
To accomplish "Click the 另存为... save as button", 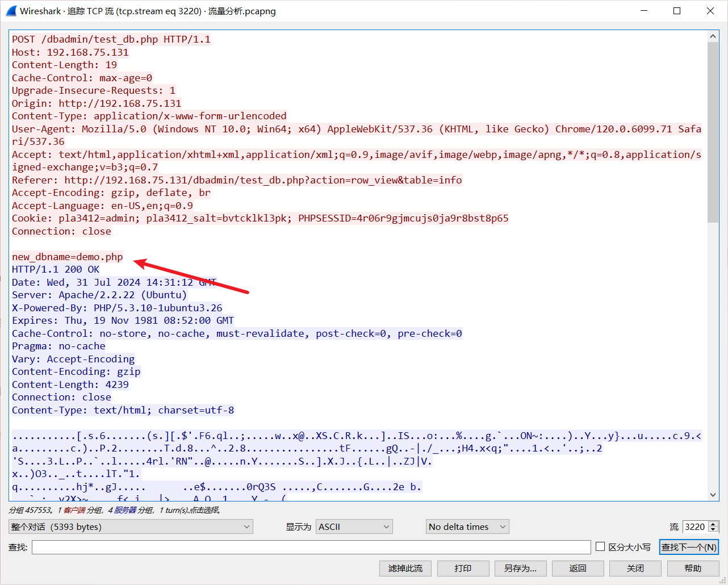I will coord(520,568).
